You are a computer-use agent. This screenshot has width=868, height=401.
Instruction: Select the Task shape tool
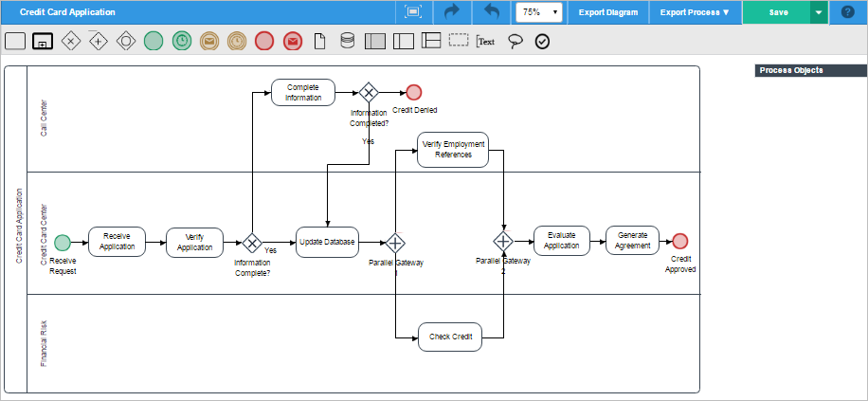[15, 41]
